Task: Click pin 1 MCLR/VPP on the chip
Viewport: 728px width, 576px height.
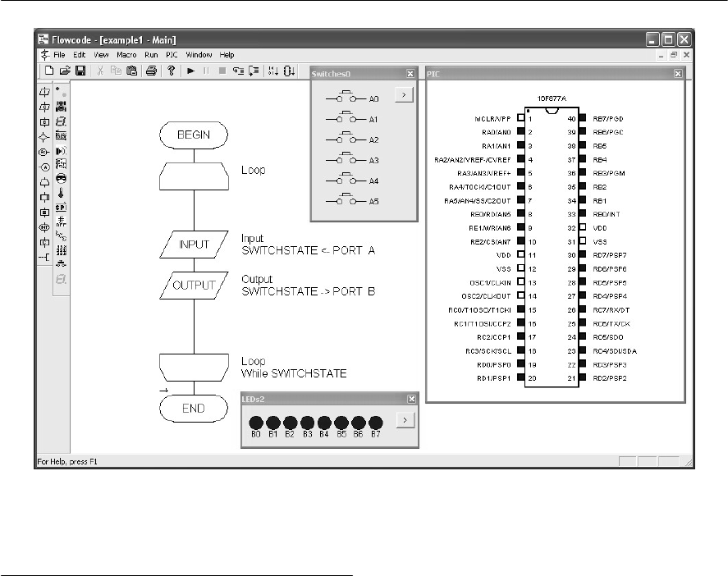Action: click(521, 118)
